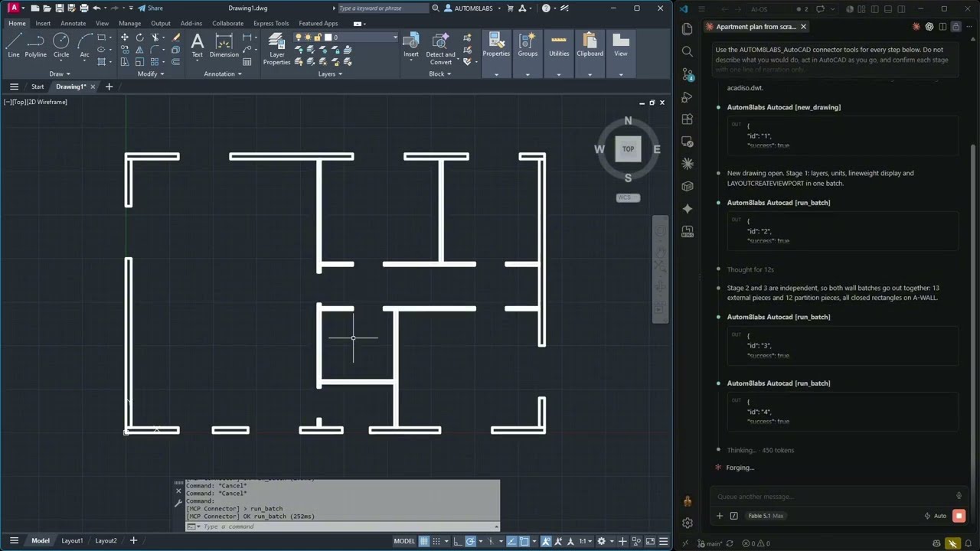Switch to the Insert ribbon tab

click(x=43, y=23)
